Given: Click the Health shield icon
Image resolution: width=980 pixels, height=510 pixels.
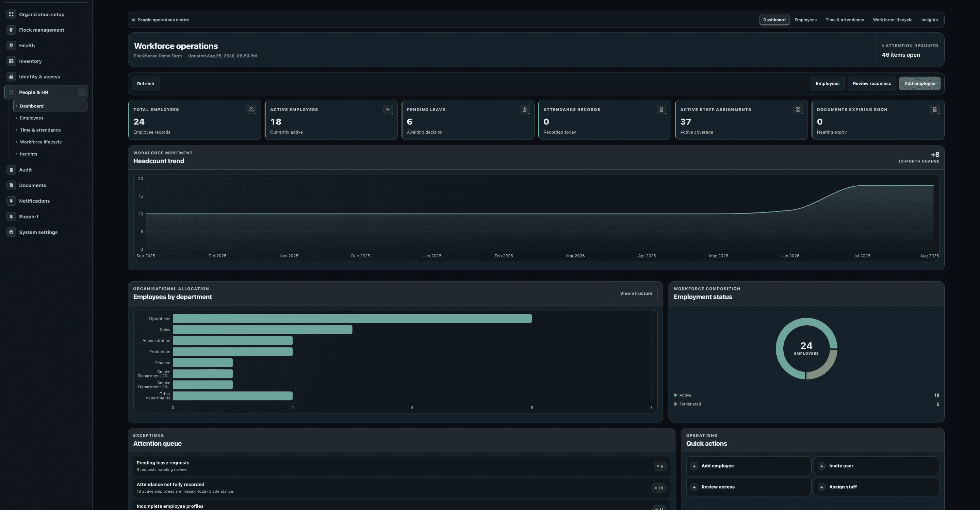Looking at the screenshot, I should pos(11,46).
